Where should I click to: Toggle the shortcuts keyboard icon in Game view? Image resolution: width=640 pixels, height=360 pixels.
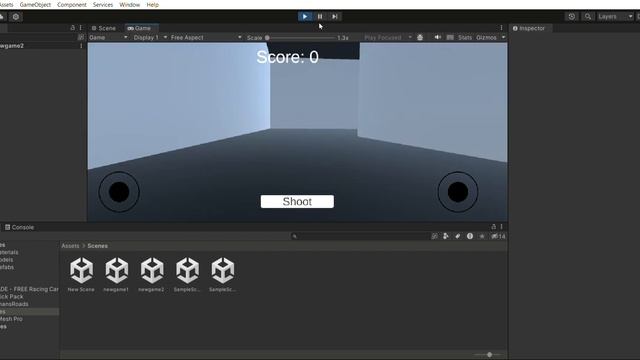tap(450, 38)
